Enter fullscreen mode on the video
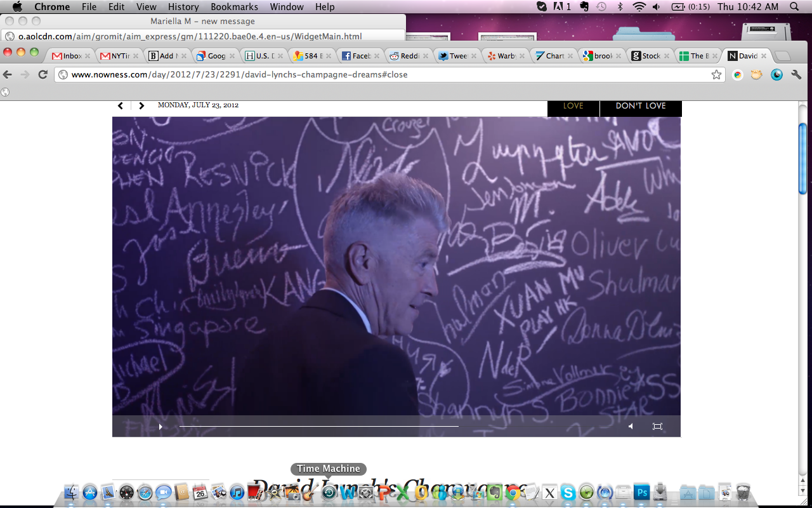 [x=657, y=427]
